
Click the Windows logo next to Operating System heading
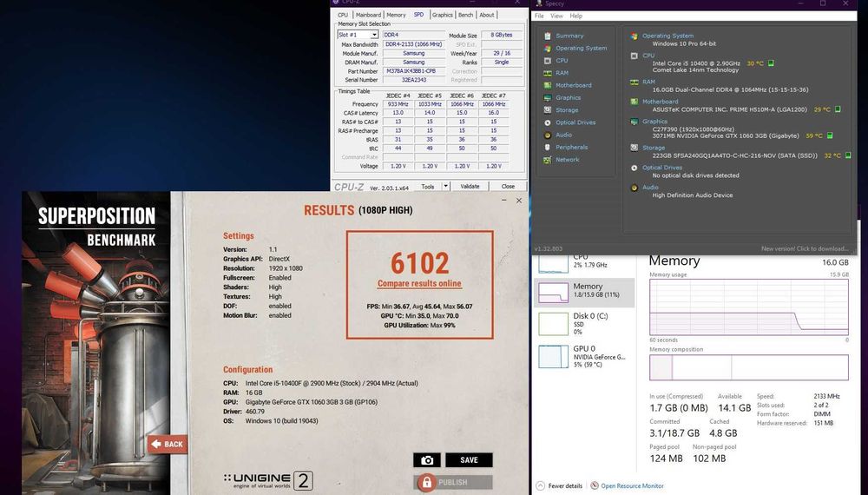[x=634, y=36]
